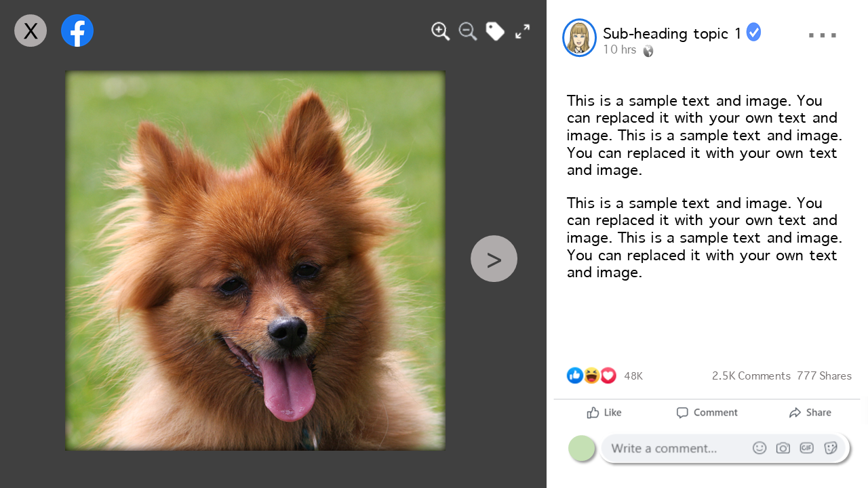Screen dimensions: 868x488
Task: Enter fullscreen mode
Action: (x=522, y=31)
